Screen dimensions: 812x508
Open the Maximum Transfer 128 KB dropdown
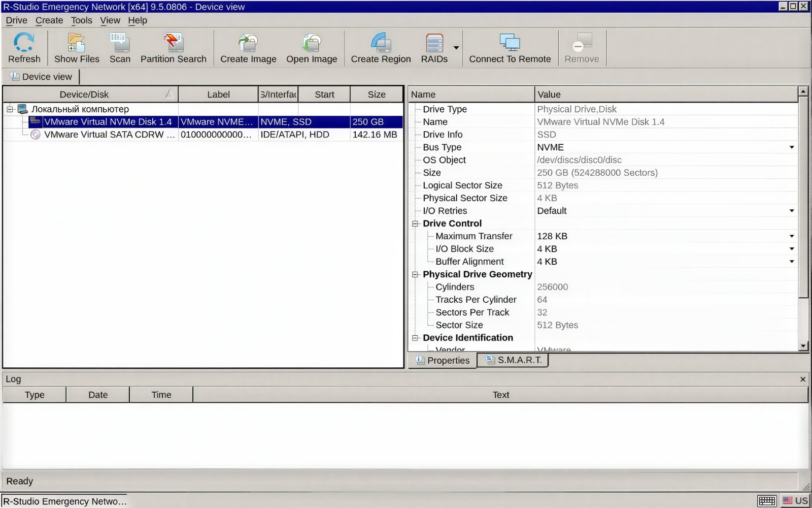point(792,236)
